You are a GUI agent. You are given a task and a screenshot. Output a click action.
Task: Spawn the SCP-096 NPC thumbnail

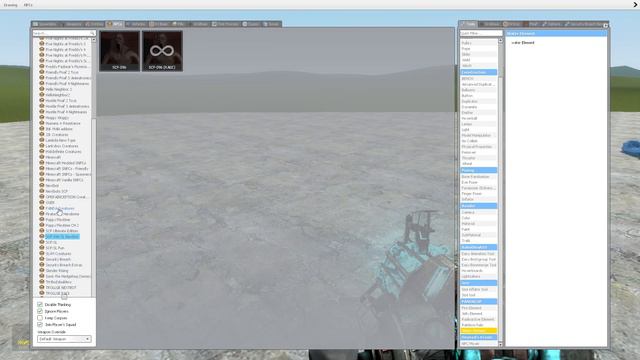pos(120,51)
